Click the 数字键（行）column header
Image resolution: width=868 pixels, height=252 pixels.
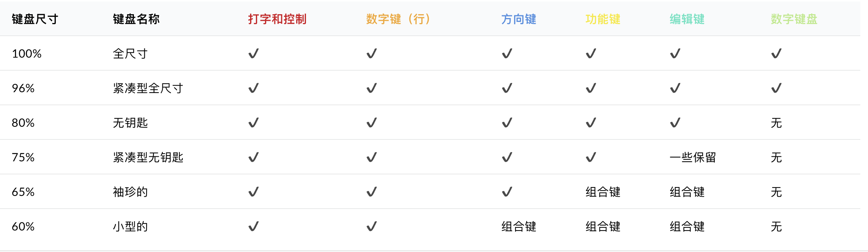[x=398, y=19]
